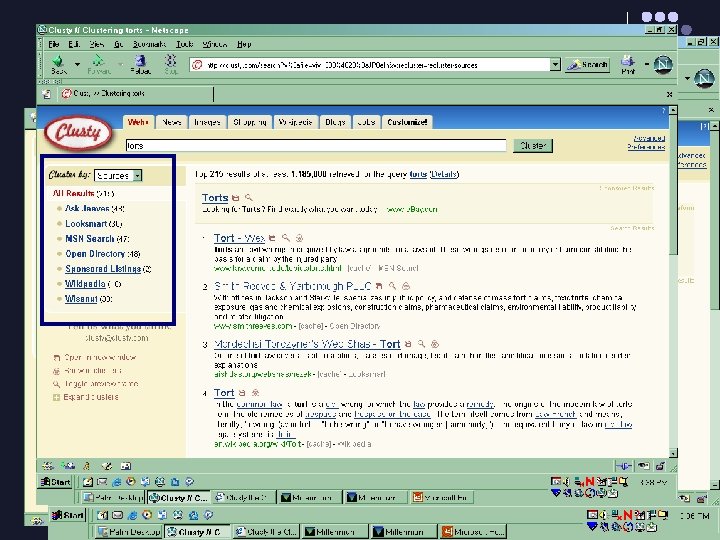Open the Go menu
This screenshot has height=540, width=720.
(118, 45)
